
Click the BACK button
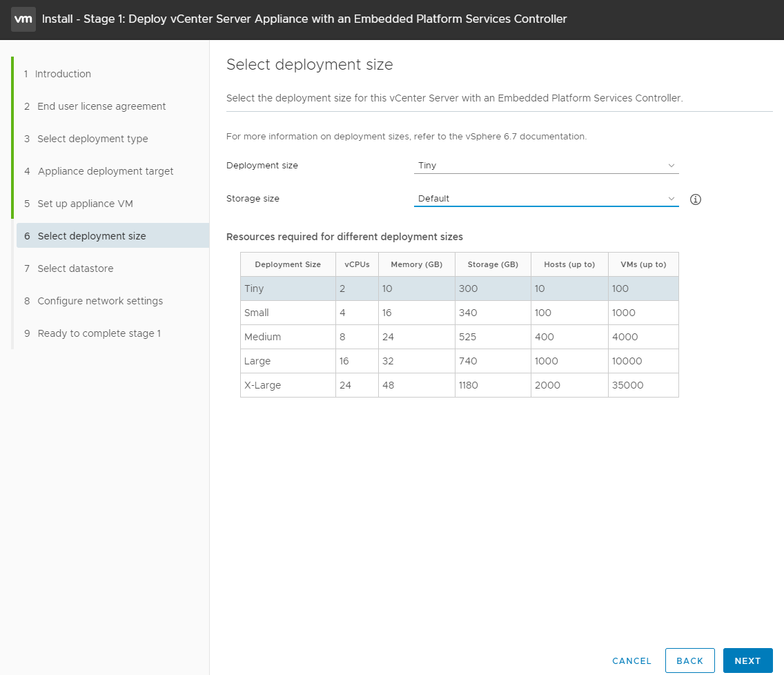(690, 661)
